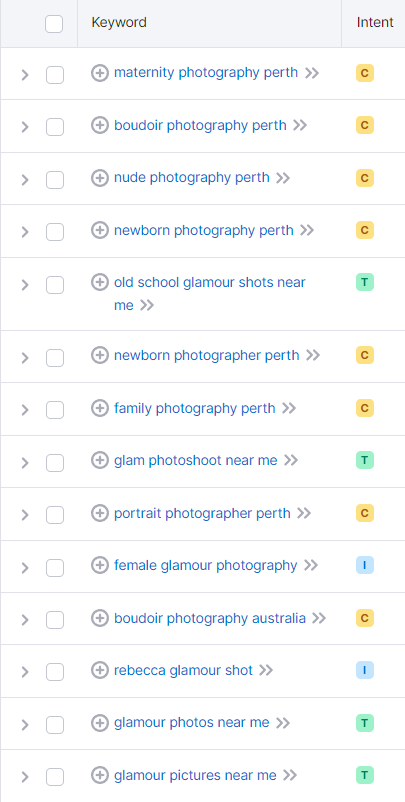The height and width of the screenshot is (802, 405).
Task: Select the checkbox for portrait photographer perth
Action: click(x=55, y=515)
